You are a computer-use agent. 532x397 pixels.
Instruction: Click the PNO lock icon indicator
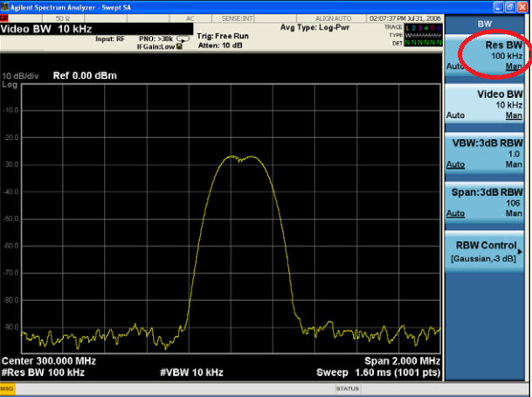tap(179, 45)
